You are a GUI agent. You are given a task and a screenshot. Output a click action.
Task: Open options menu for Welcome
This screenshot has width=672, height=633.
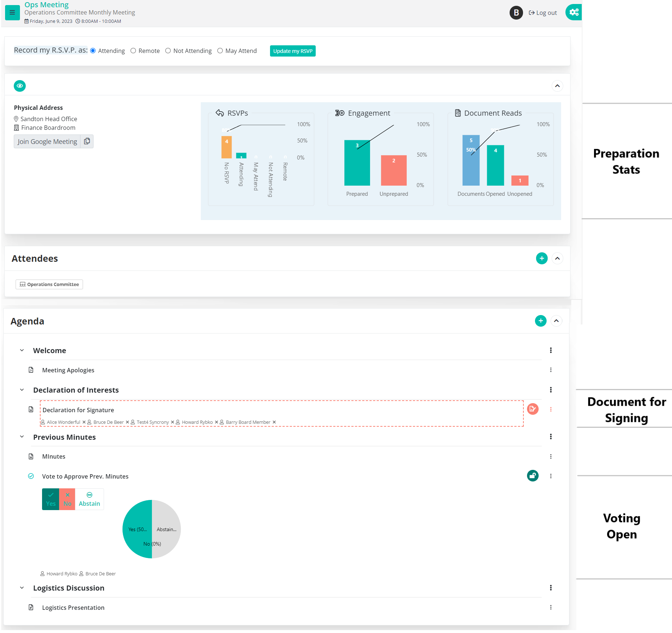(x=551, y=350)
